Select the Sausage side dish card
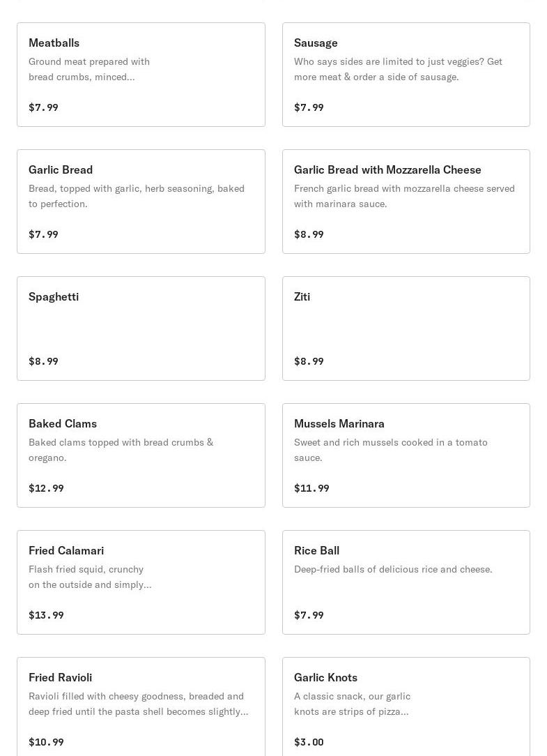 point(316,43)
